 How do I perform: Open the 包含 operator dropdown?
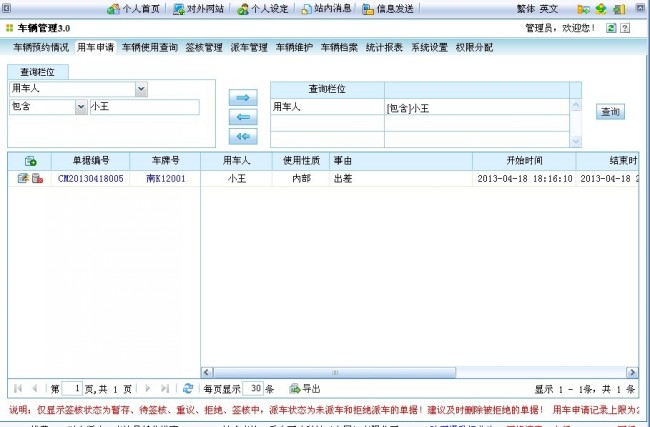[80, 106]
